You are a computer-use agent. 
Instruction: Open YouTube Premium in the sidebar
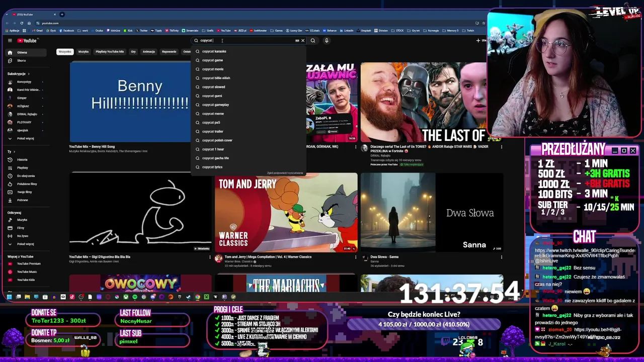click(25, 264)
